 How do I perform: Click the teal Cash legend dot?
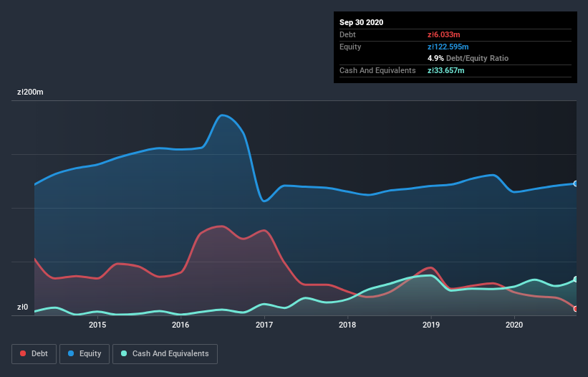[124, 353]
